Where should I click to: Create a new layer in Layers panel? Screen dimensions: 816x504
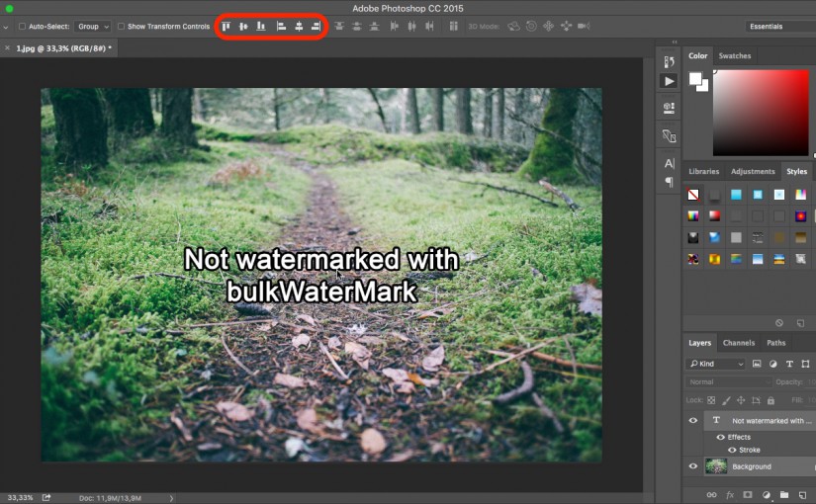pos(802,495)
